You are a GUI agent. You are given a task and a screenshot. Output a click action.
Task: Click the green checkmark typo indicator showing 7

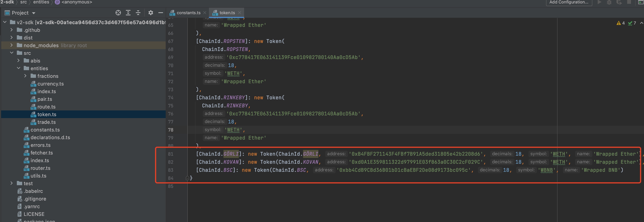click(x=632, y=23)
